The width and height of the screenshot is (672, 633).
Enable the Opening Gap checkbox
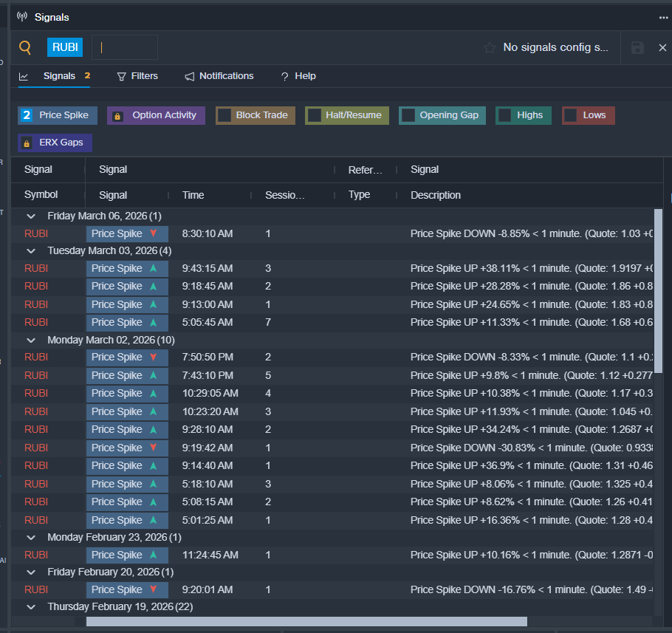(408, 115)
